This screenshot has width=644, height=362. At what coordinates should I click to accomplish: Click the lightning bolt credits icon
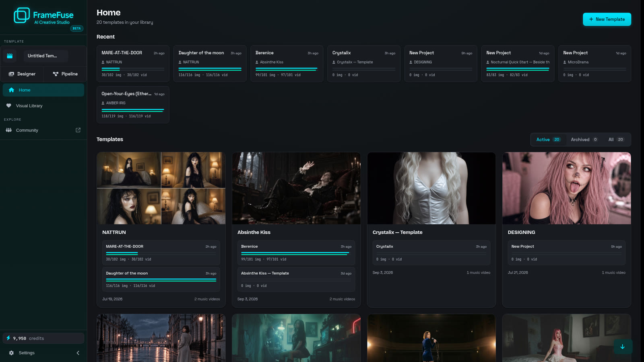tap(8, 338)
